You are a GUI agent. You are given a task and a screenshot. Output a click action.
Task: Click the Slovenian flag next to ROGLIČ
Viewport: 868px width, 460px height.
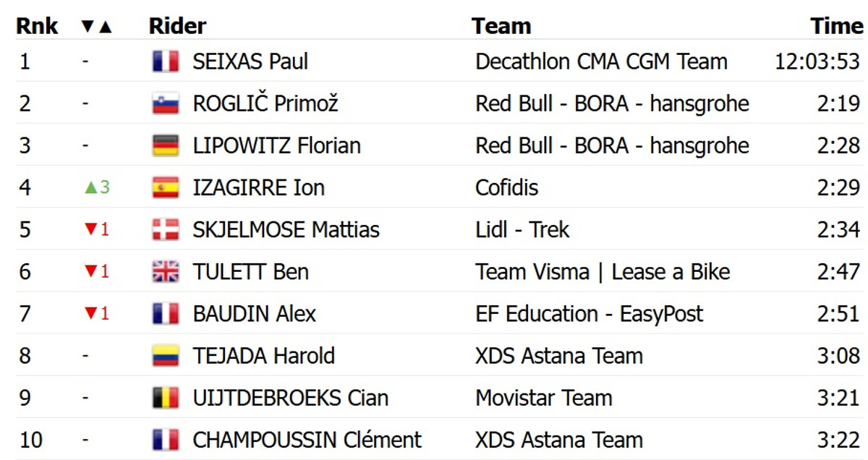point(166,103)
